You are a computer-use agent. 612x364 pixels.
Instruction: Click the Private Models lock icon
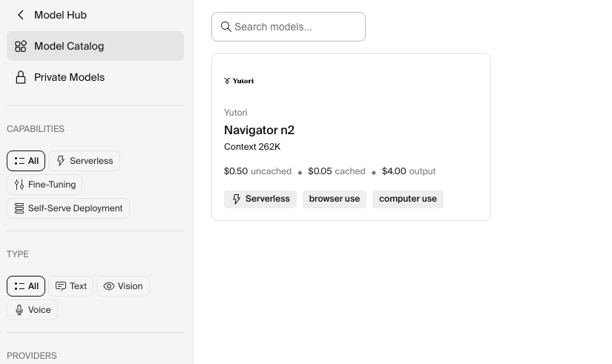(21, 77)
